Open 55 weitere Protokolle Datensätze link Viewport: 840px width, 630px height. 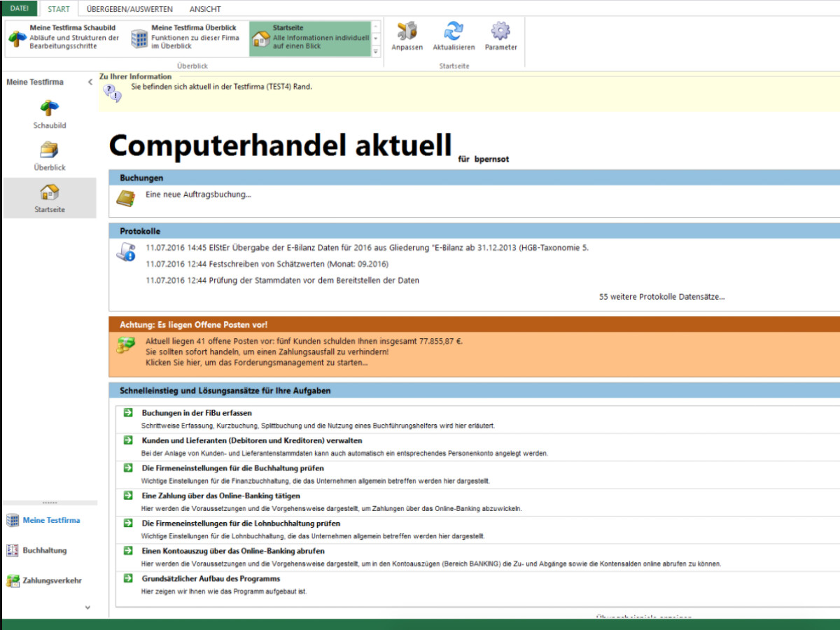tap(661, 297)
